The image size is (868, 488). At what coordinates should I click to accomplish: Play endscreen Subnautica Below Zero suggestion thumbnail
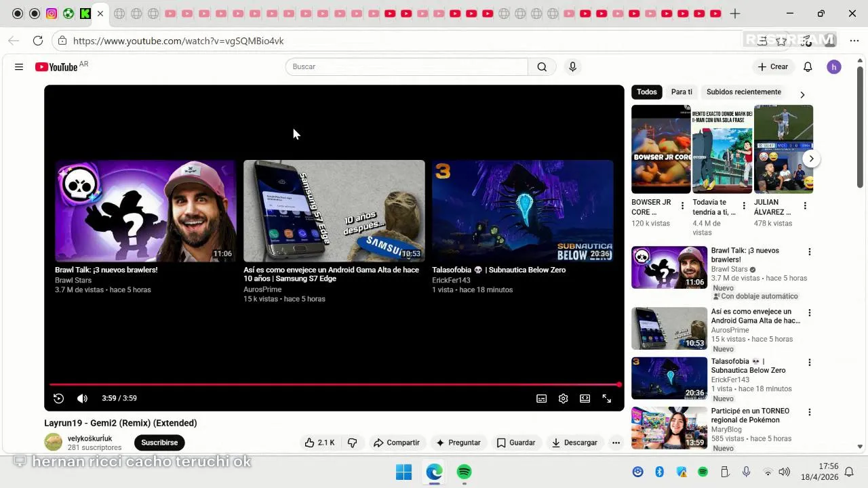523,211
